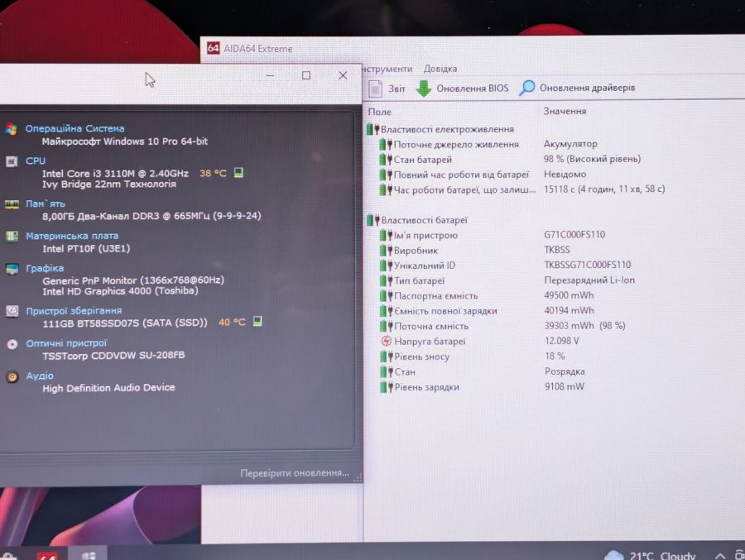Click the battery icon beside Паспортна ємність

coord(387,295)
